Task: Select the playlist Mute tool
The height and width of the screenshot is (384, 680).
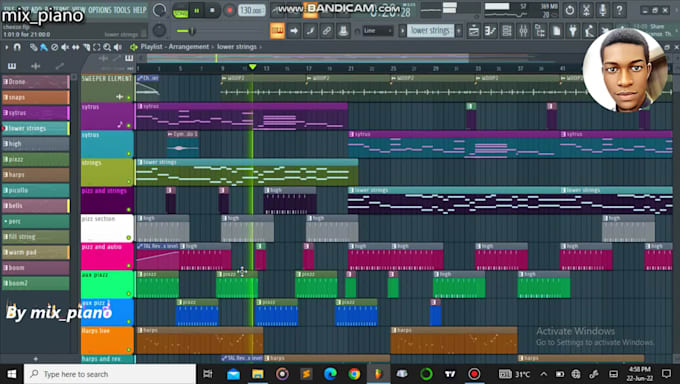Action: [x=65, y=47]
